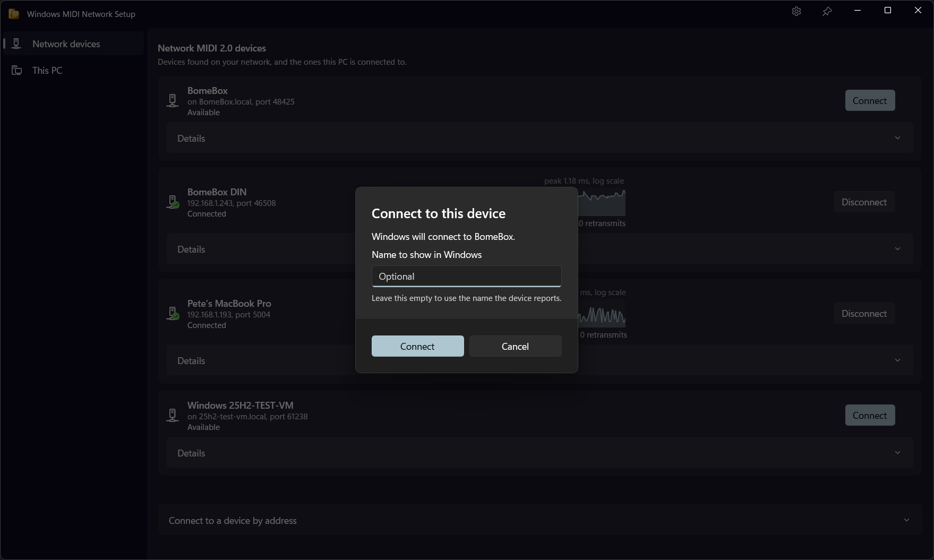Click the Connect to this device dialog title
The width and height of the screenshot is (934, 560).
(x=439, y=213)
